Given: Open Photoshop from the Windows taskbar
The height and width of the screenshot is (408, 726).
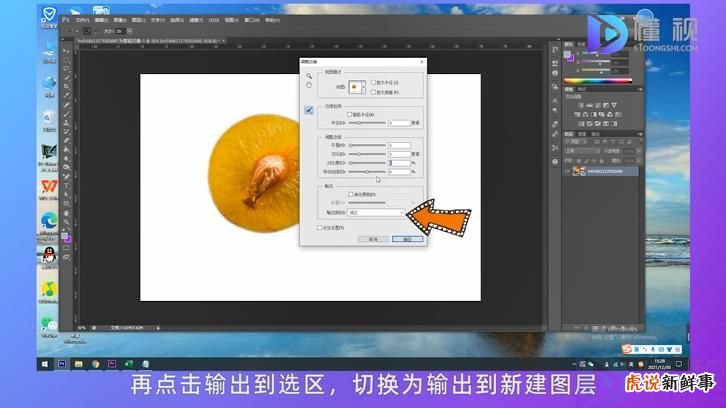Looking at the screenshot, I should (x=62, y=364).
